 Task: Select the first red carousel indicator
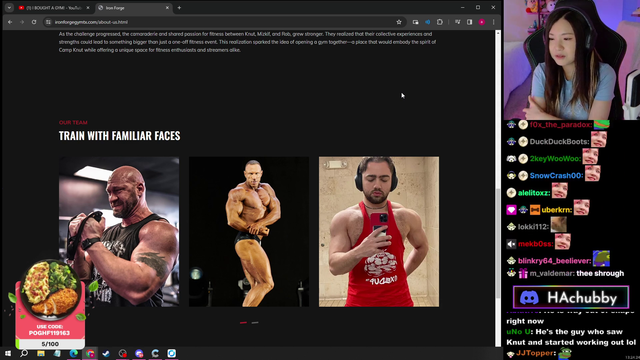click(x=243, y=322)
